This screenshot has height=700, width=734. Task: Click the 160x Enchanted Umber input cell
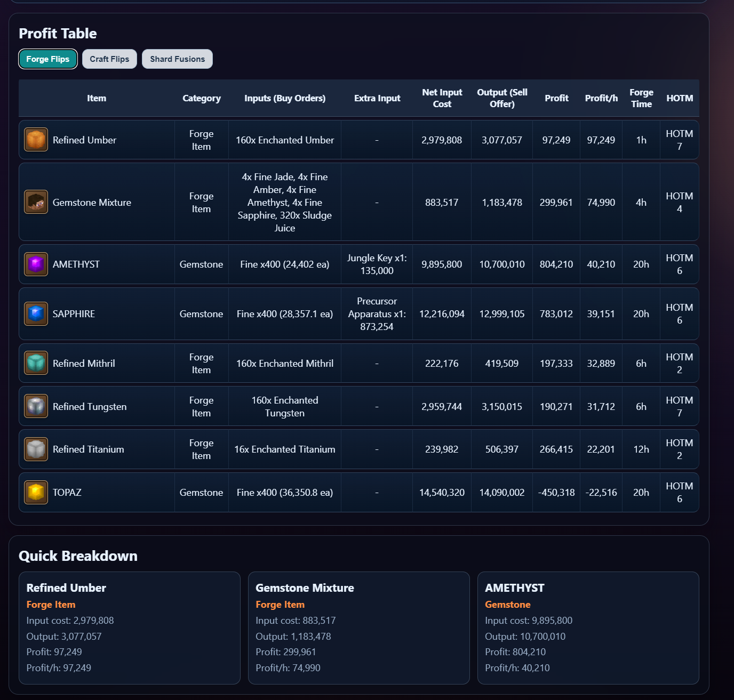pos(285,140)
